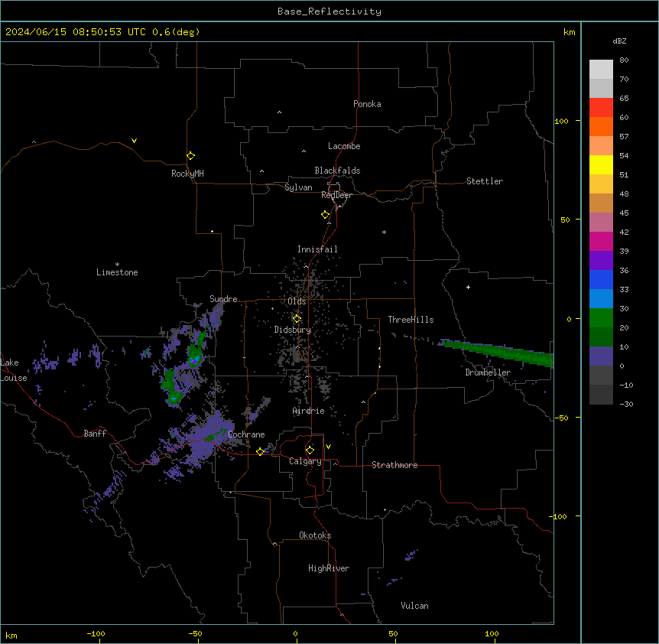659x644 pixels.
Task: Click the green streak echo above Drumheller
Action: click(x=498, y=351)
